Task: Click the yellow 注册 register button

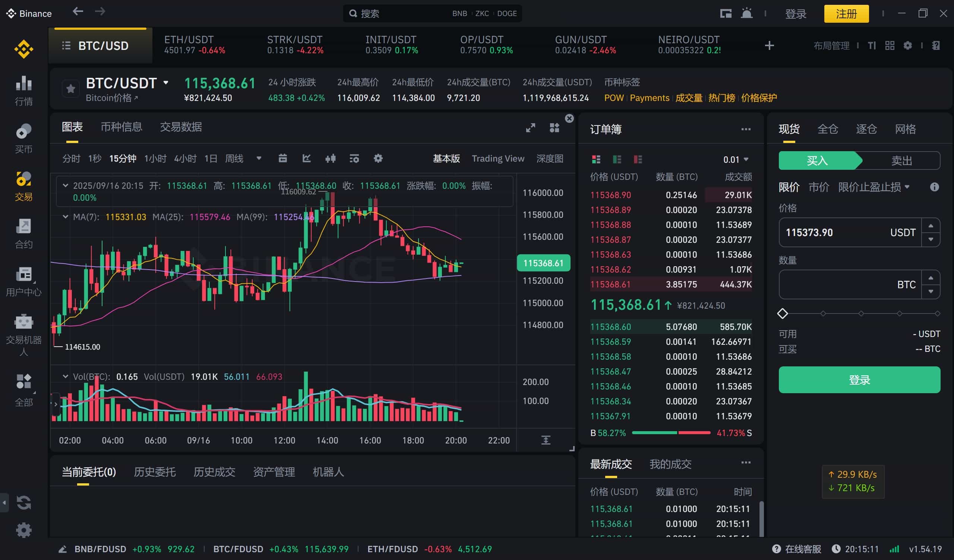Action: (x=846, y=14)
